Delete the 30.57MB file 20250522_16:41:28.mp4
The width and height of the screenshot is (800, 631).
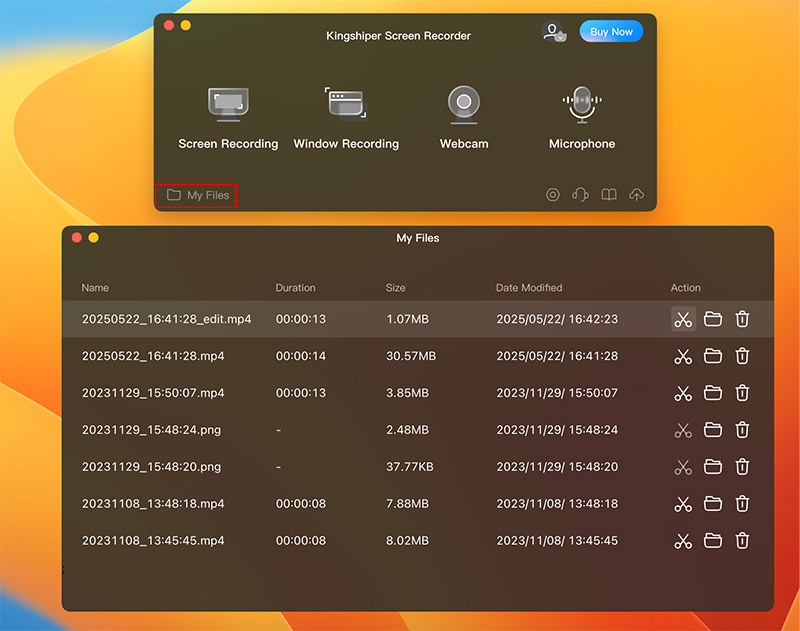[742, 356]
